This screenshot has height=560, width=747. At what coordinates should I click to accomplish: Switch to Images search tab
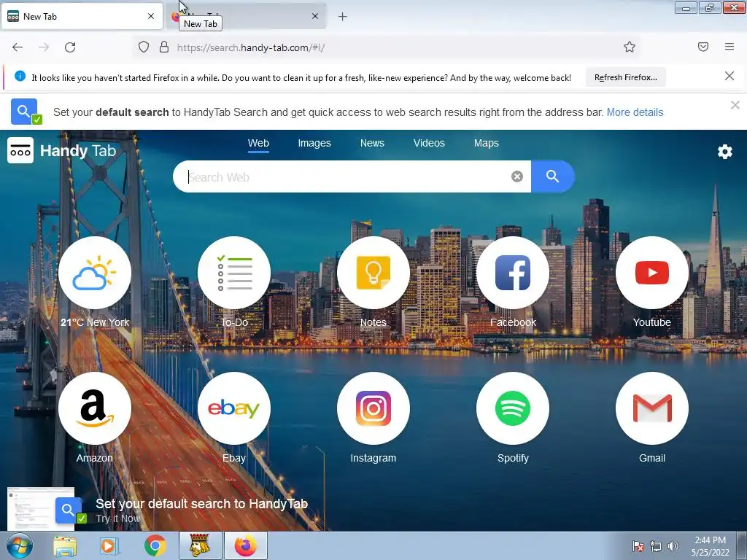[x=314, y=144]
